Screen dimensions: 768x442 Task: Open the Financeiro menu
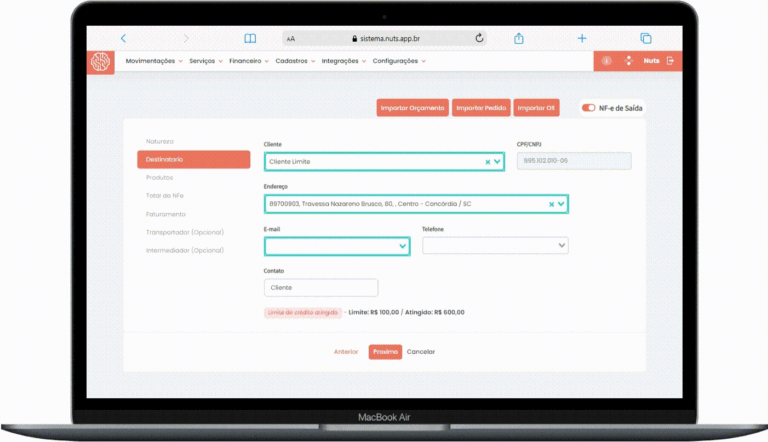pos(248,61)
